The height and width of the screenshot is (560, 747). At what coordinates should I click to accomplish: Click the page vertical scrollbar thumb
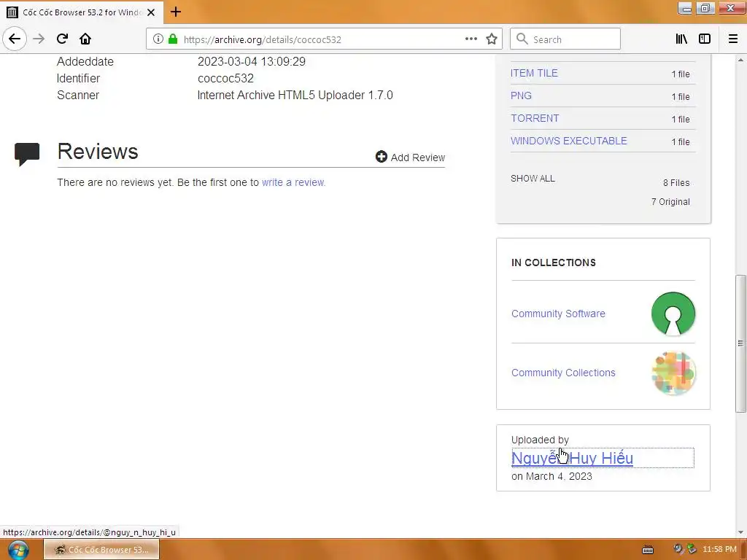click(741, 343)
